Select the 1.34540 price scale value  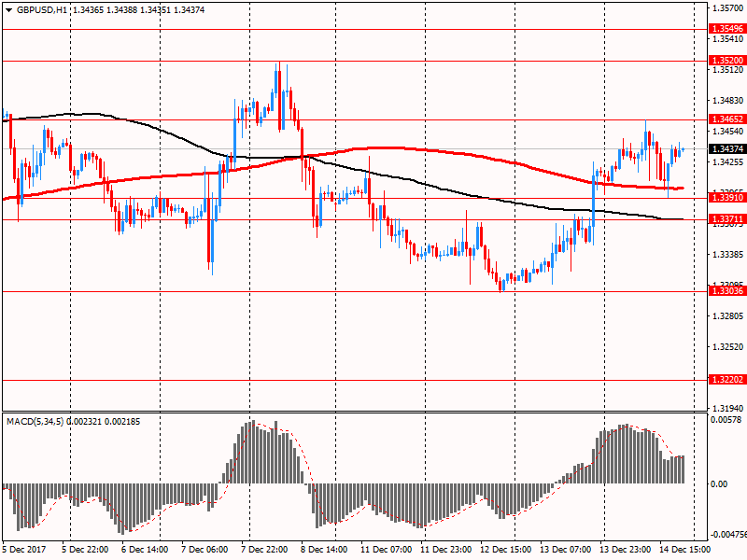(728, 131)
